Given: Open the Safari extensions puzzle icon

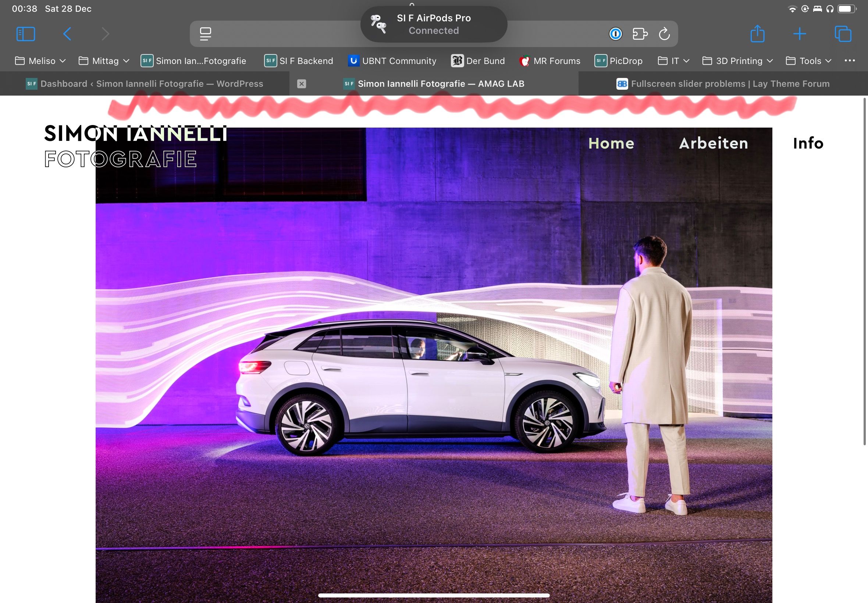Looking at the screenshot, I should (640, 34).
